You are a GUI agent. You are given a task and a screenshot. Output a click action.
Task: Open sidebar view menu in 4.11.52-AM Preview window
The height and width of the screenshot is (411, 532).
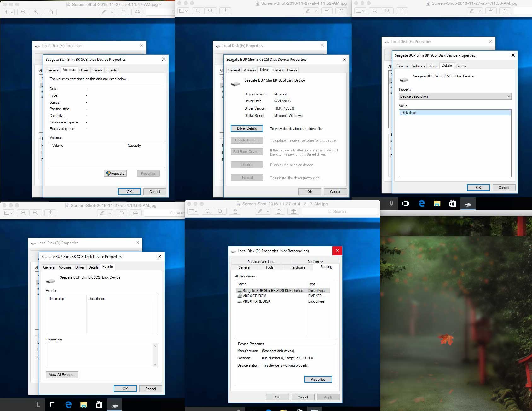183,11
